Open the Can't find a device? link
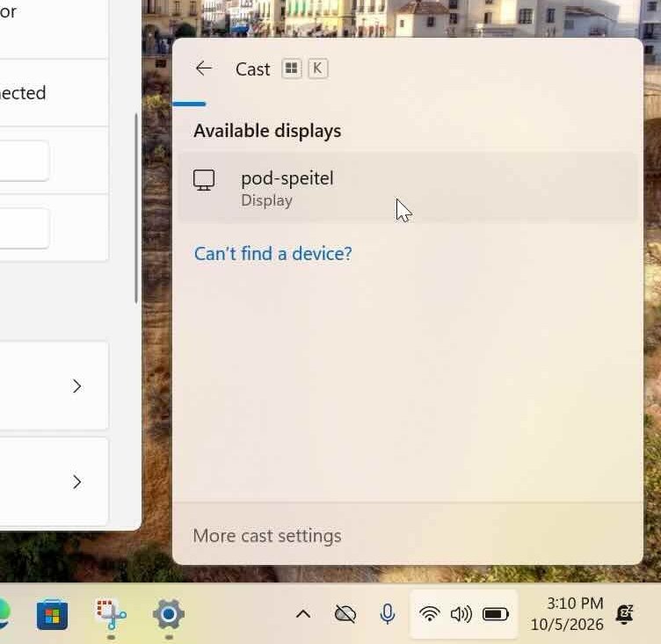Image resolution: width=661 pixels, height=644 pixels. pyautogui.click(x=272, y=254)
